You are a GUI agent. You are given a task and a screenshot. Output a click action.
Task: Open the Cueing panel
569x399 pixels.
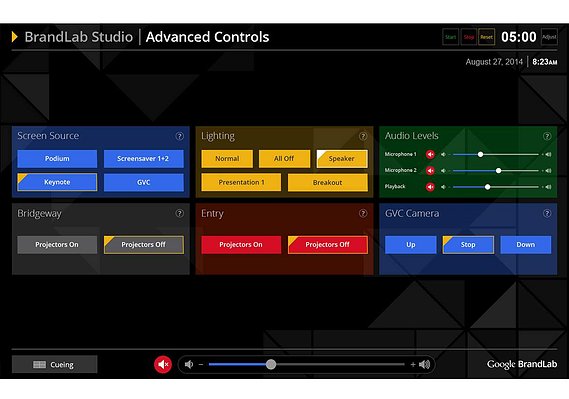click(54, 364)
